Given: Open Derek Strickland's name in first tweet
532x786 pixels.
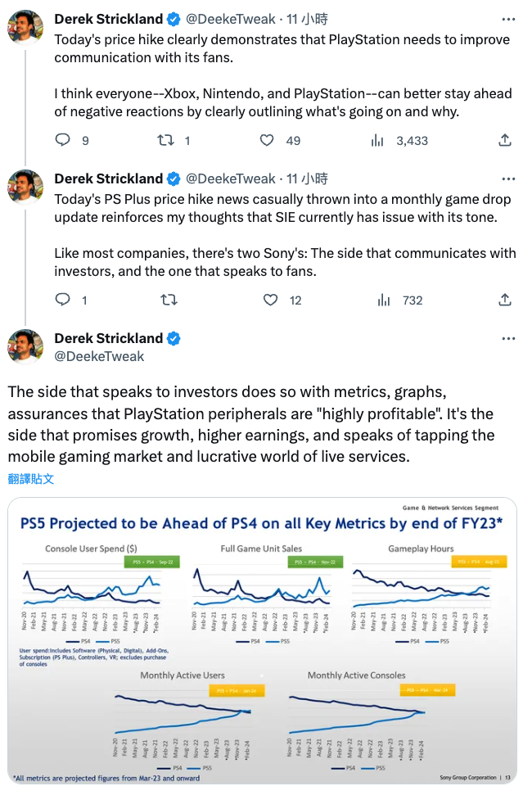Looking at the screenshot, I should point(109,19).
